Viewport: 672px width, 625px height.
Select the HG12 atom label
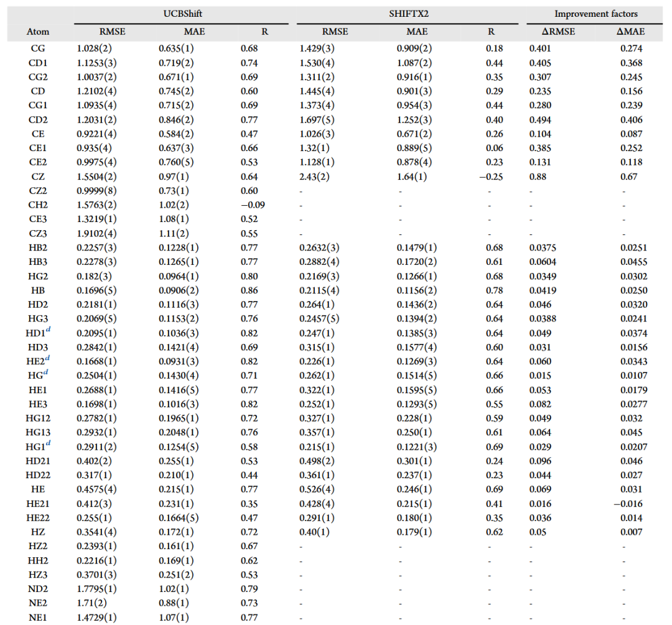38,418
